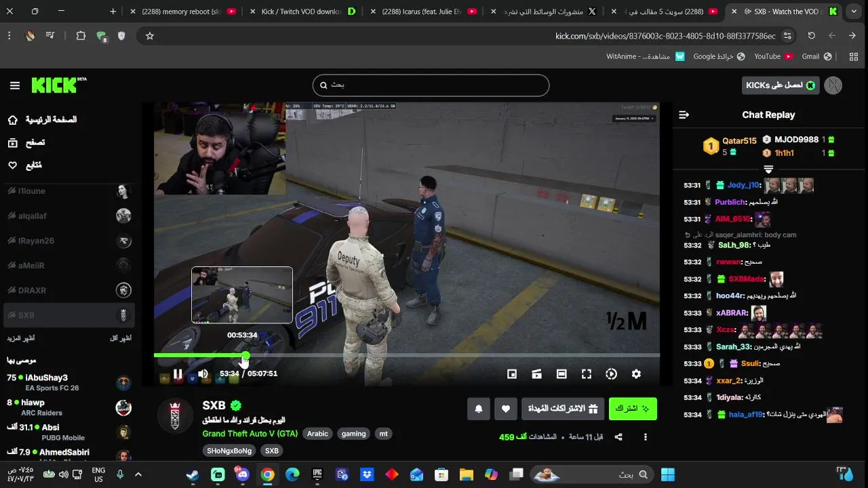Select the gaming tag
The image size is (868, 488).
tap(353, 434)
